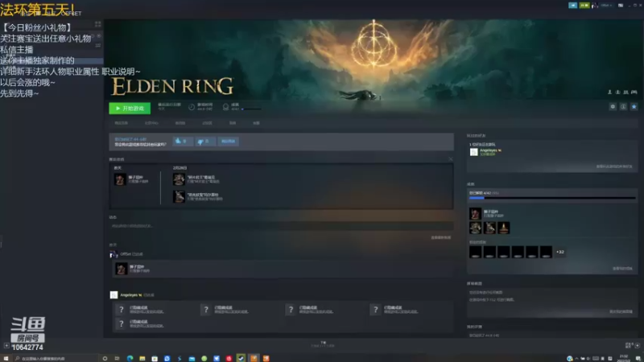Click the blue button in Steam title bar
This screenshot has height=362, width=644.
pos(572,6)
